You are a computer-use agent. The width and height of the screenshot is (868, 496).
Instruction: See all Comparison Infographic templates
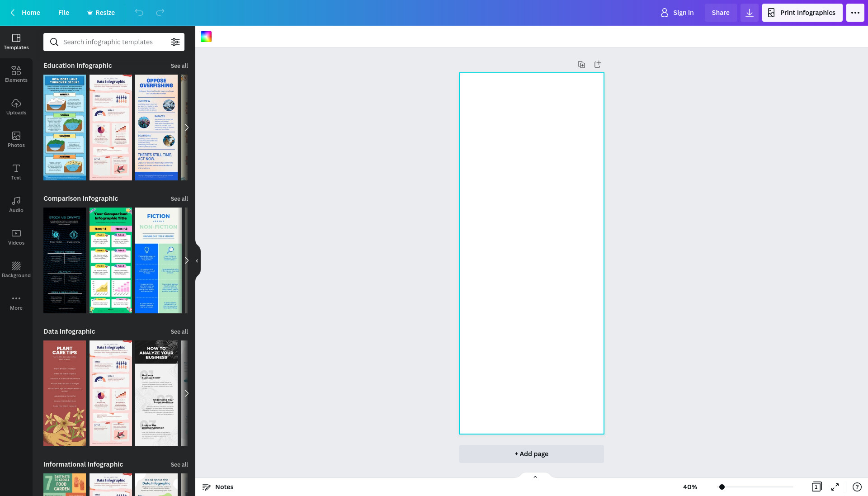click(179, 199)
